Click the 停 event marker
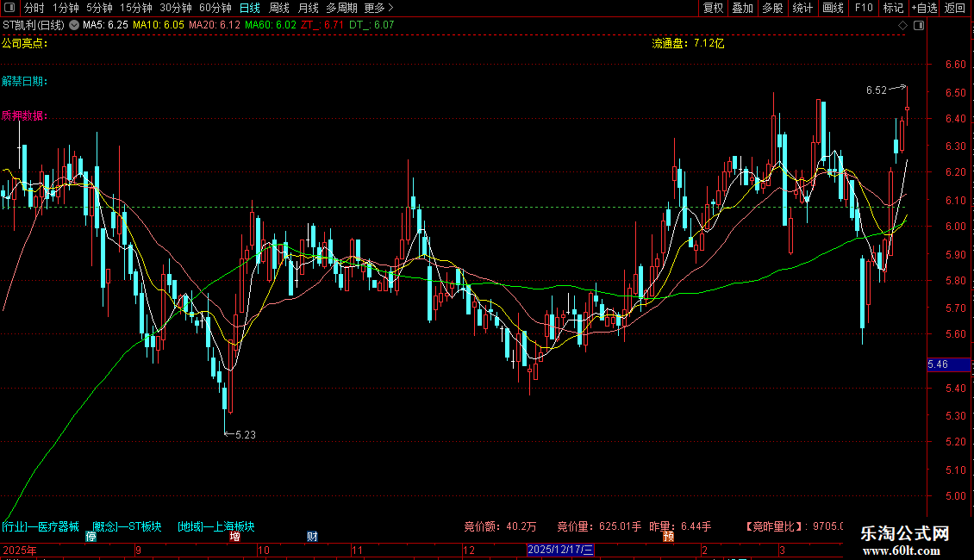This screenshot has width=974, height=560. pyautogui.click(x=91, y=537)
